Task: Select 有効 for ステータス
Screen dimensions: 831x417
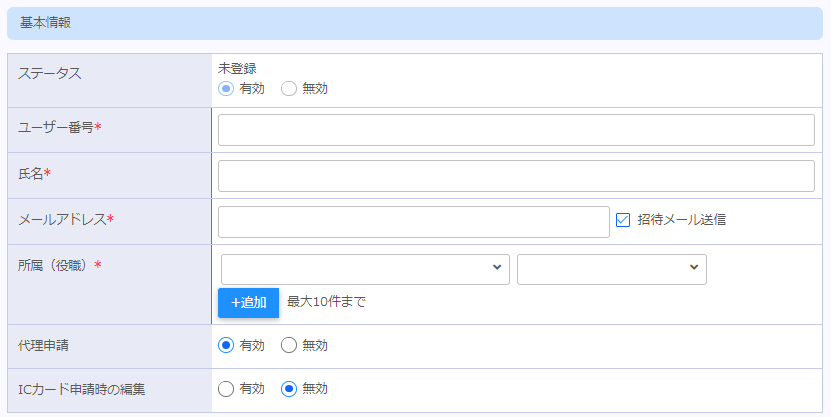Action: (x=227, y=88)
